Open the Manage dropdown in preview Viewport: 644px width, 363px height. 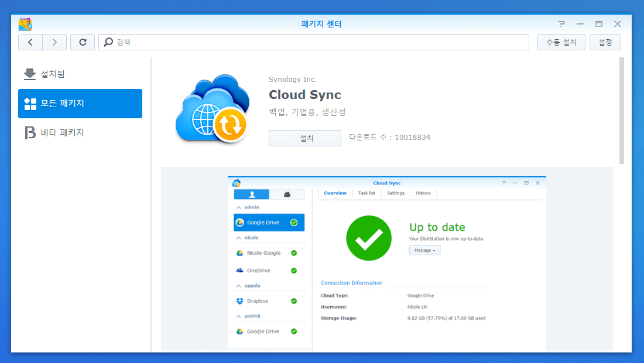[424, 251]
